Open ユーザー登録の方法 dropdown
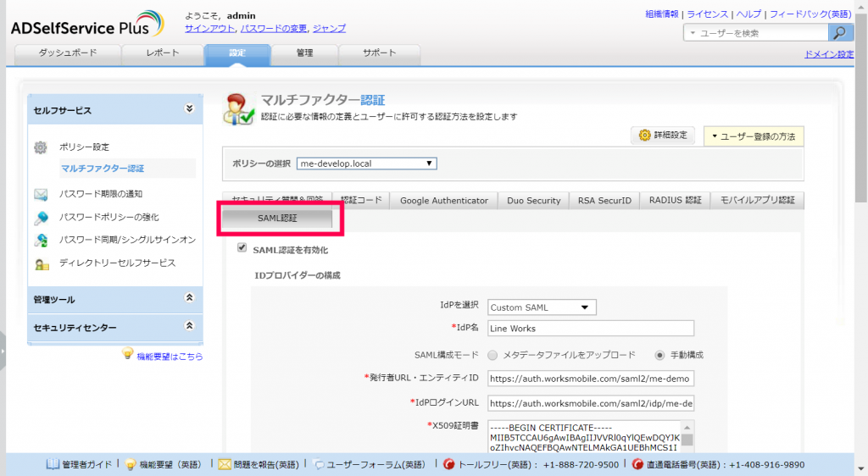 (754, 136)
